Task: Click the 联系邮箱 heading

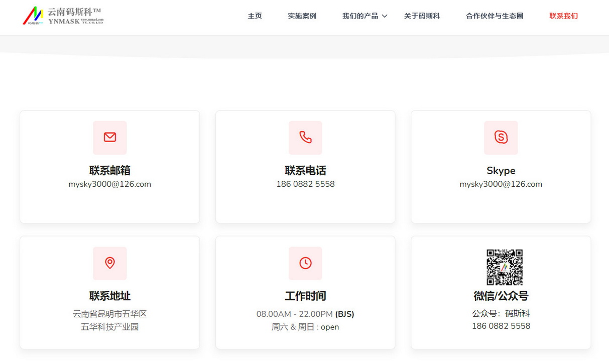Action: [x=110, y=170]
